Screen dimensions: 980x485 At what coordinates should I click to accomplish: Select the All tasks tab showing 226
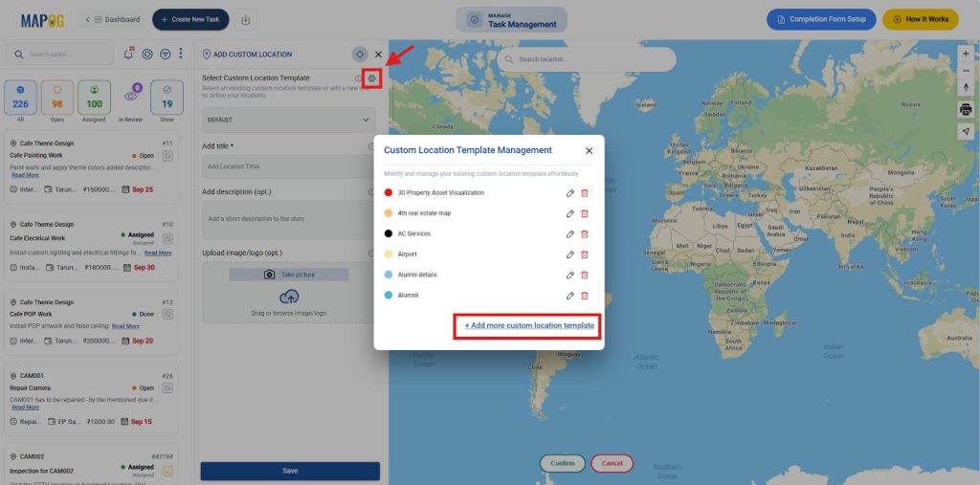pos(20,98)
